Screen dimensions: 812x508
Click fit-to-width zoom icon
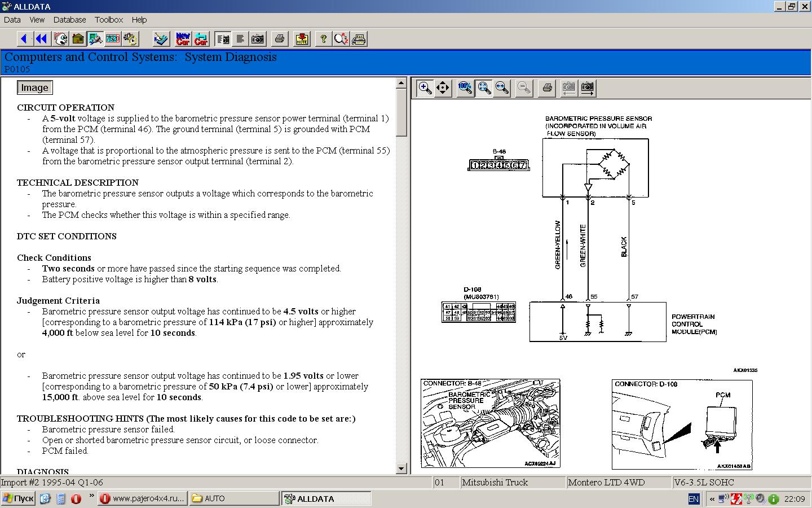click(x=502, y=88)
